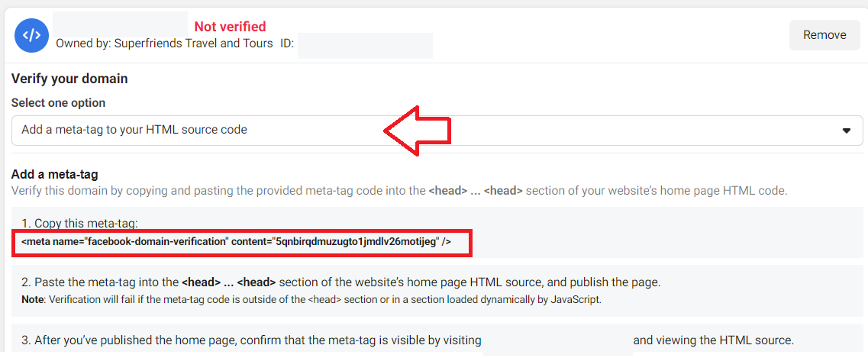The height and width of the screenshot is (358, 868).
Task: Click the redacted value after the ID label
Action: (365, 45)
